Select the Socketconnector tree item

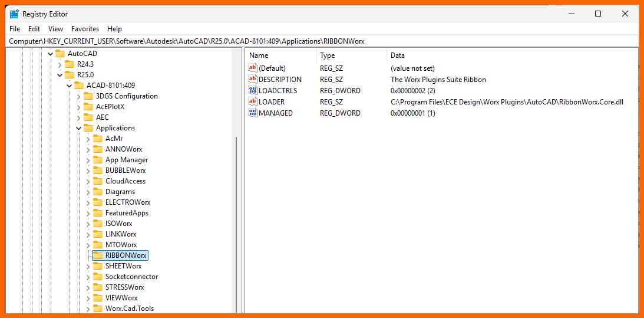coord(131,277)
